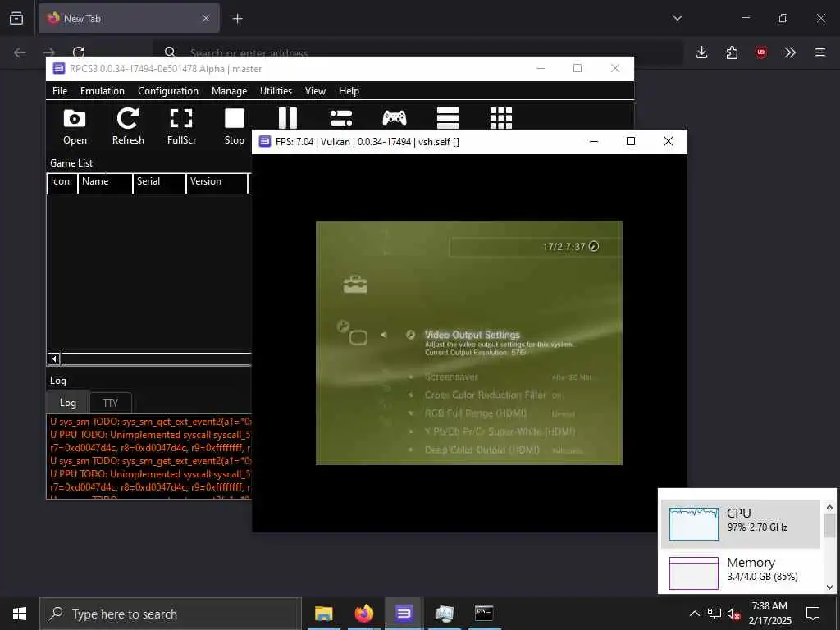The image size is (840, 630).
Task: Open the Windows Start menu
Action: (x=20, y=614)
